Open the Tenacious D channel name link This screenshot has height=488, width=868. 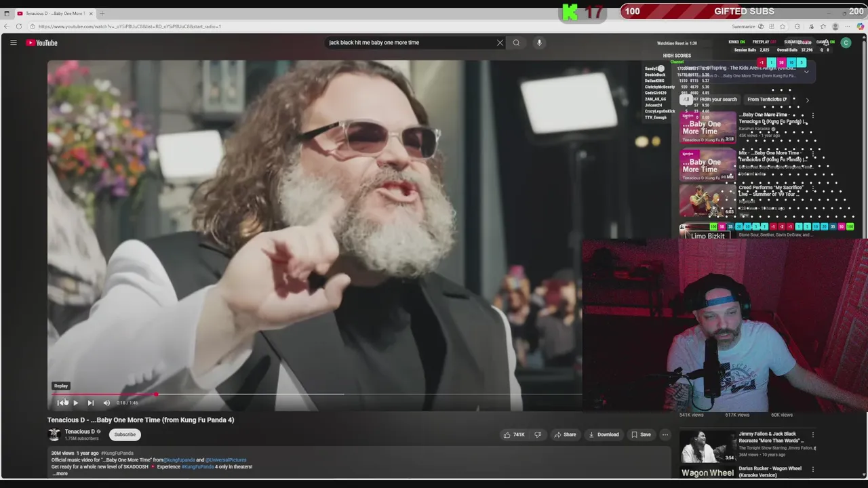(x=79, y=432)
